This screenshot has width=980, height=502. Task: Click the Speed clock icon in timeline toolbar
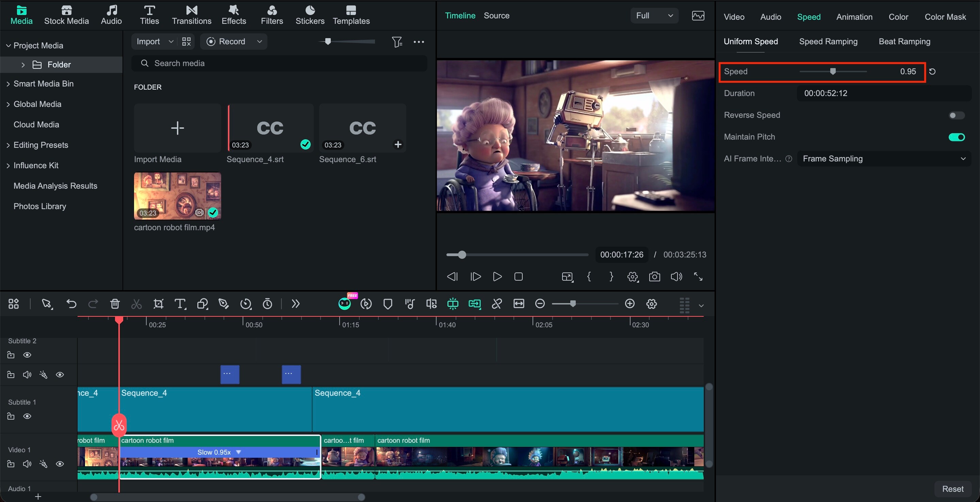[x=246, y=303]
